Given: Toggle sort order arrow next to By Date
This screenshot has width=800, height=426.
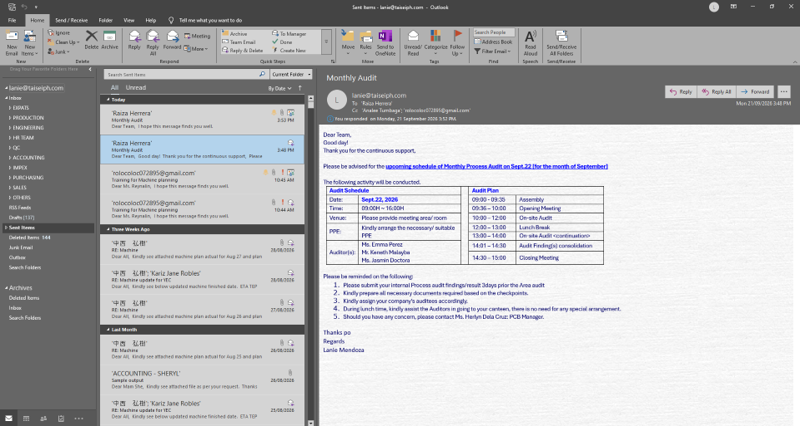Looking at the screenshot, I should click(x=300, y=88).
